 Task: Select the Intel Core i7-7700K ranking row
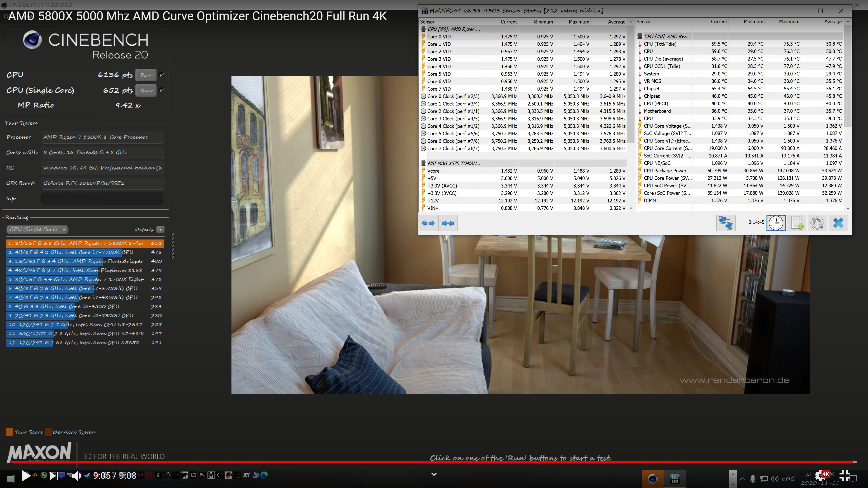click(x=85, y=252)
